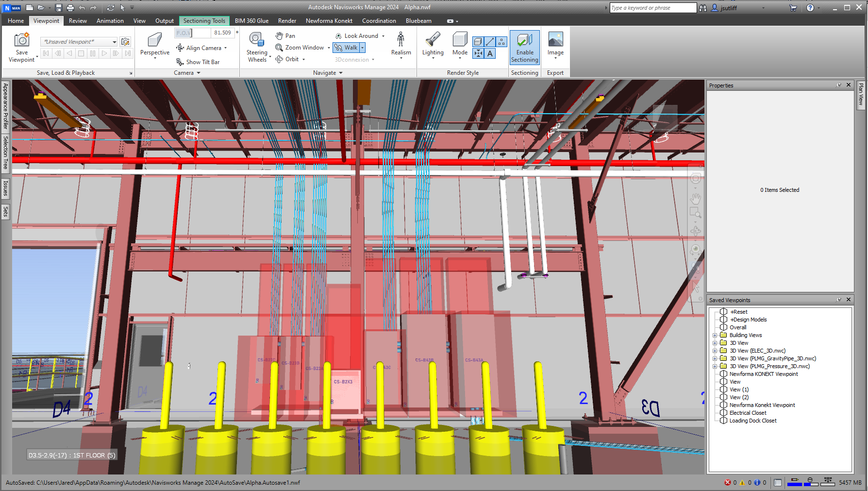Toggle Show Tilt Bar
The height and width of the screenshot is (491, 868).
click(198, 62)
